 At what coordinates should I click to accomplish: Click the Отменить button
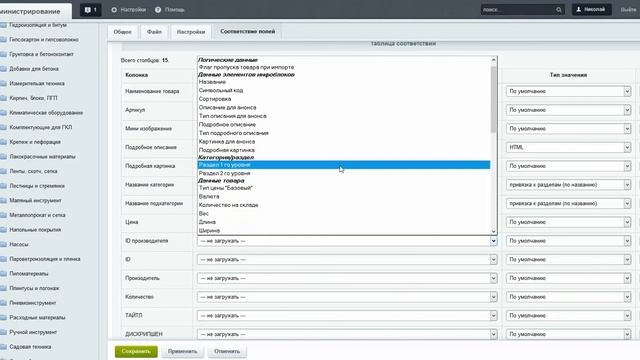pyautogui.click(x=227, y=351)
